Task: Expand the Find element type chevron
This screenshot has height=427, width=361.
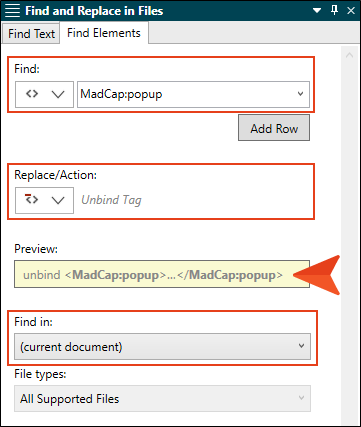Action: coord(58,95)
